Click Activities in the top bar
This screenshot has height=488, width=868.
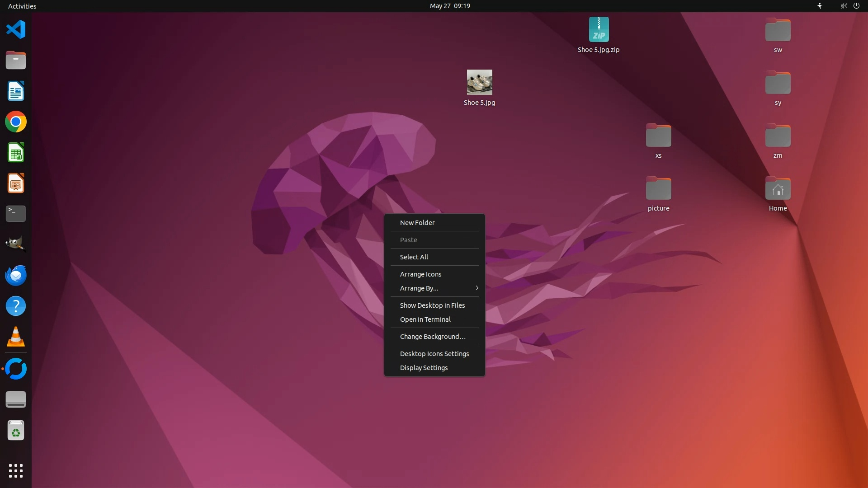coord(22,6)
